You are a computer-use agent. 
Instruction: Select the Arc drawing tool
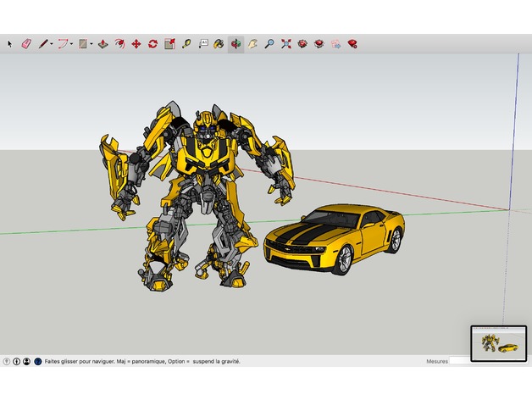pos(63,44)
